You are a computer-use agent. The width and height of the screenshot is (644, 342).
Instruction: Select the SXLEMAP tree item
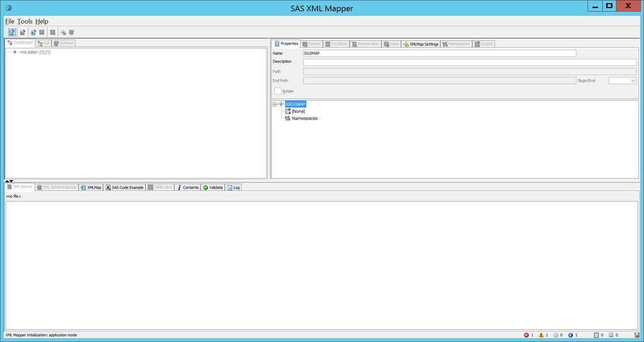(x=296, y=104)
